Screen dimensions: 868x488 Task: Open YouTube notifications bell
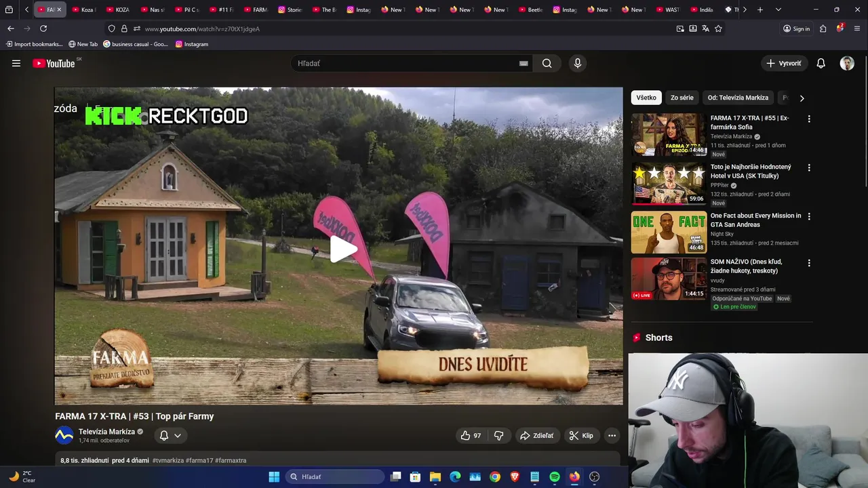[821, 63]
